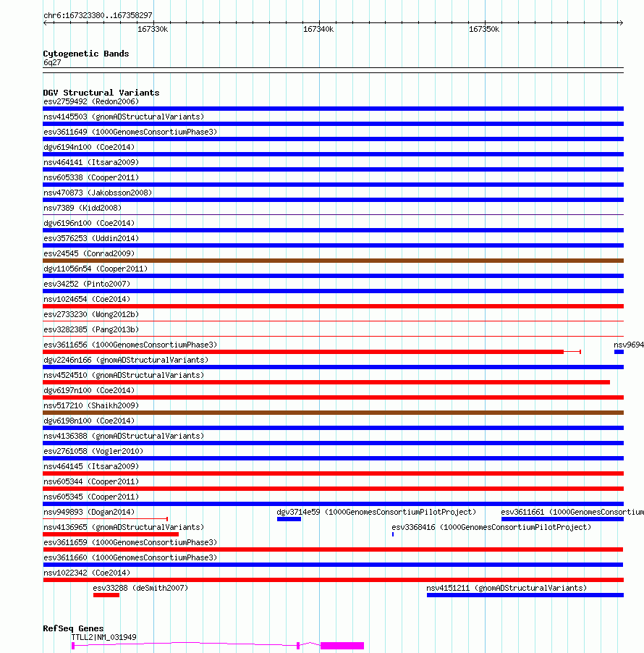Open nsv605338 (Cooper2011) variant
Image resolution: width=644 pixels, height=653 pixels.
click(x=91, y=178)
